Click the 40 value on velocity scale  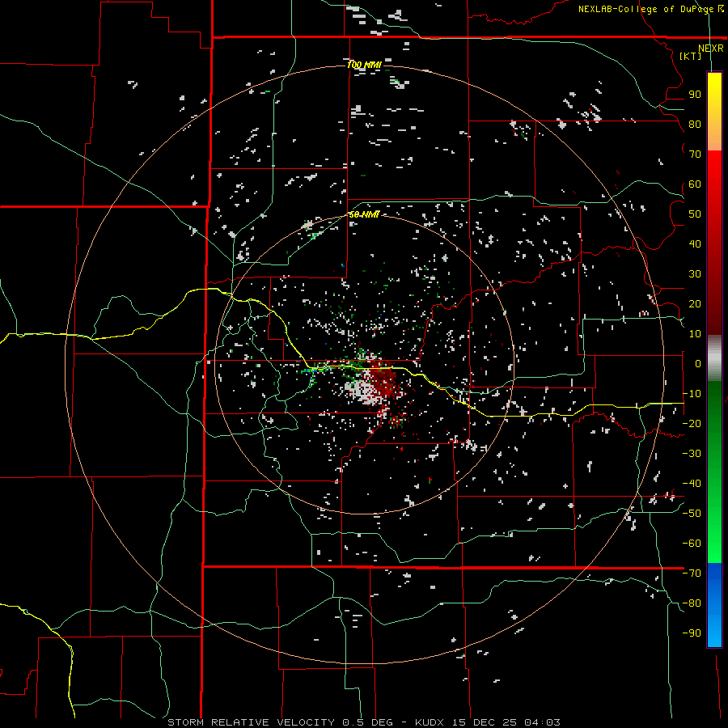point(695,244)
